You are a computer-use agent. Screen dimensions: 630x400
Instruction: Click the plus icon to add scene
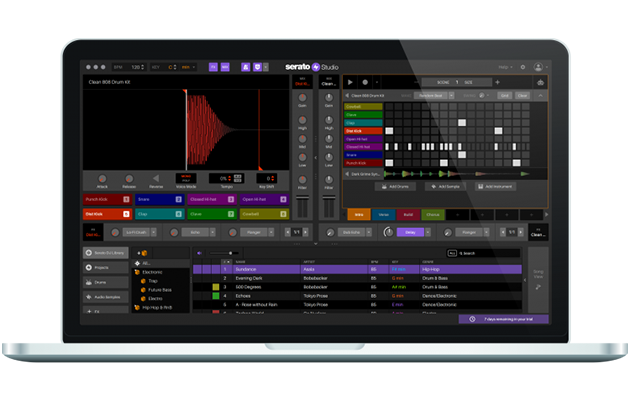[x=497, y=82]
